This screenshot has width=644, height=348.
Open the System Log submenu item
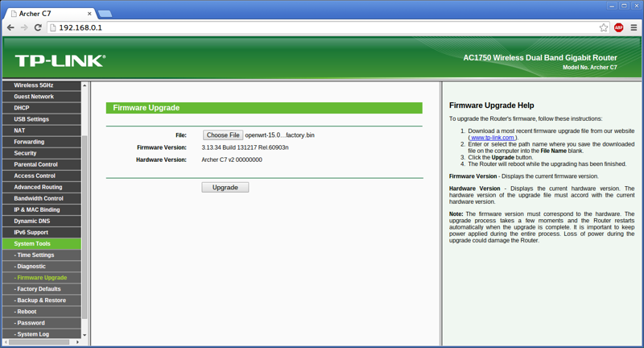point(42,334)
